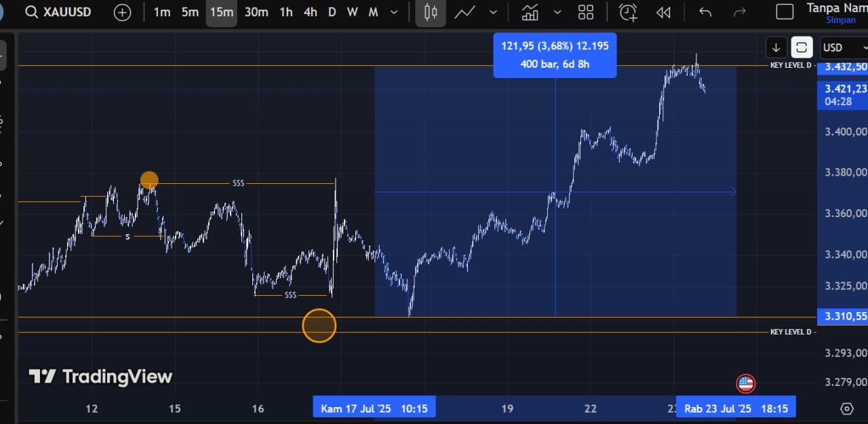
Task: Select the candlestick chart type icon
Action: tap(430, 12)
